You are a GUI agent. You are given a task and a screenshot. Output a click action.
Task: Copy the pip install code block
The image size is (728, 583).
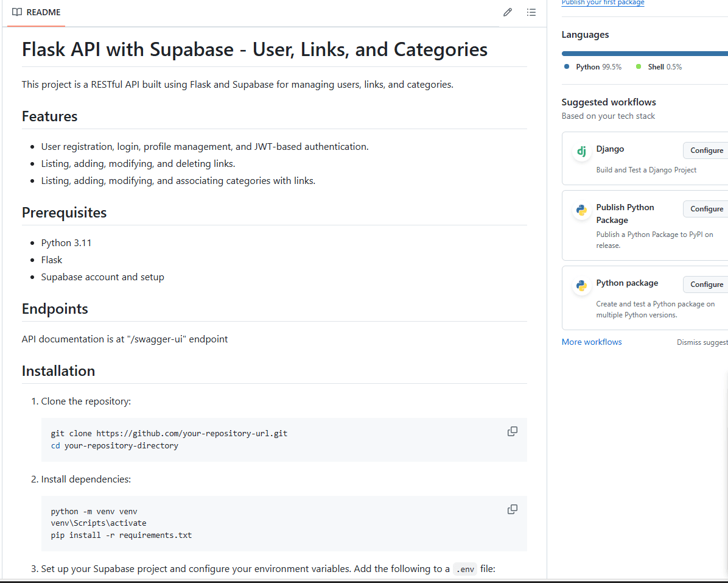click(x=513, y=509)
